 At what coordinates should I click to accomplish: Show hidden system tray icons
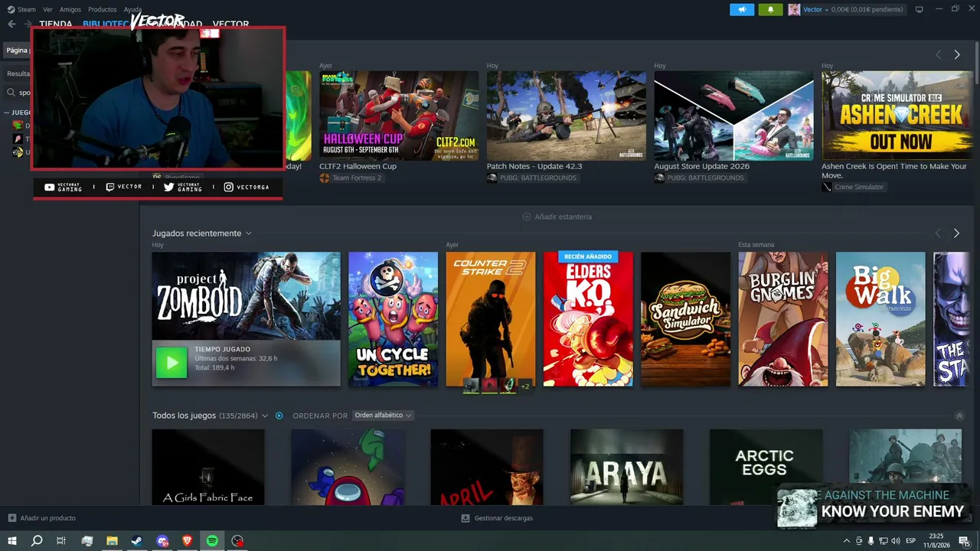(846, 541)
